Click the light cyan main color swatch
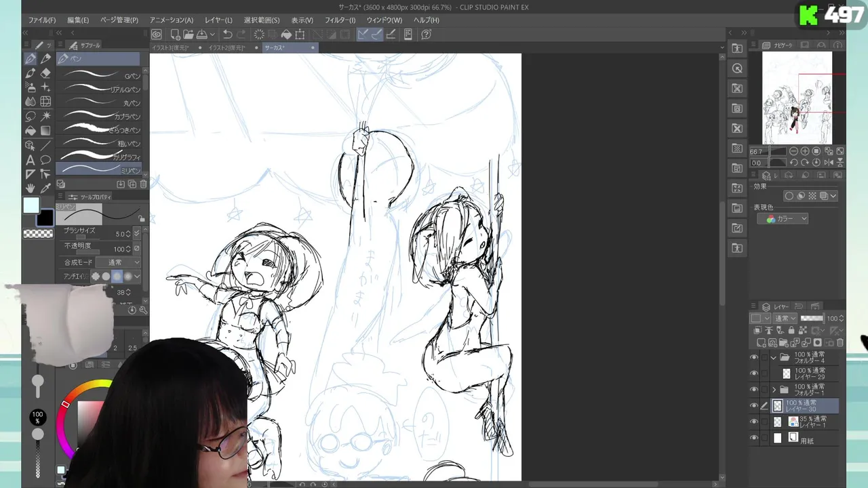The width and height of the screenshot is (868, 488). coord(31,206)
